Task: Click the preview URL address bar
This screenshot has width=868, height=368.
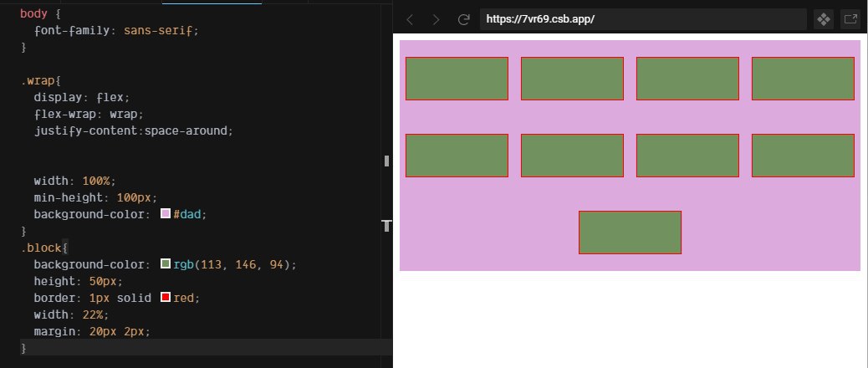Action: point(643,19)
